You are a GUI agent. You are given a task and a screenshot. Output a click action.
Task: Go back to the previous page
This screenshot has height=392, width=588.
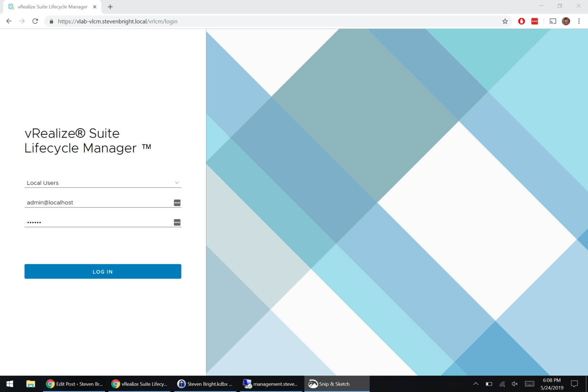(9, 21)
